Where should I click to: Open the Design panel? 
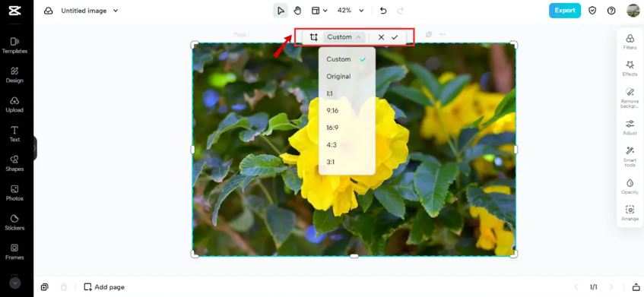[14, 75]
